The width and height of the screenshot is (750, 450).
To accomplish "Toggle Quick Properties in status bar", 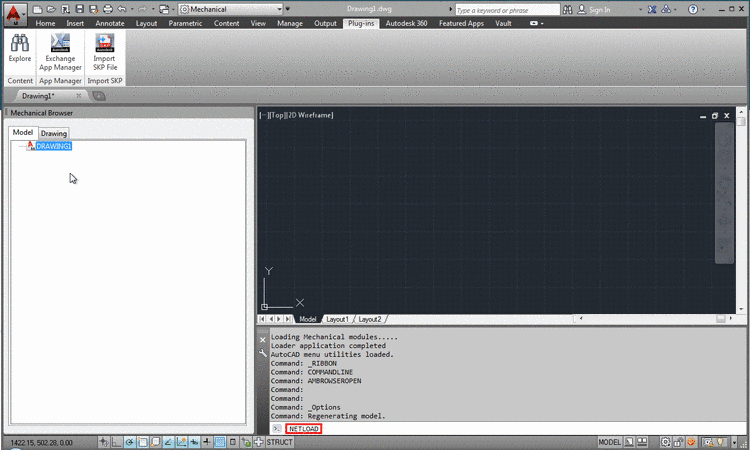I will pyautogui.click(x=233, y=442).
